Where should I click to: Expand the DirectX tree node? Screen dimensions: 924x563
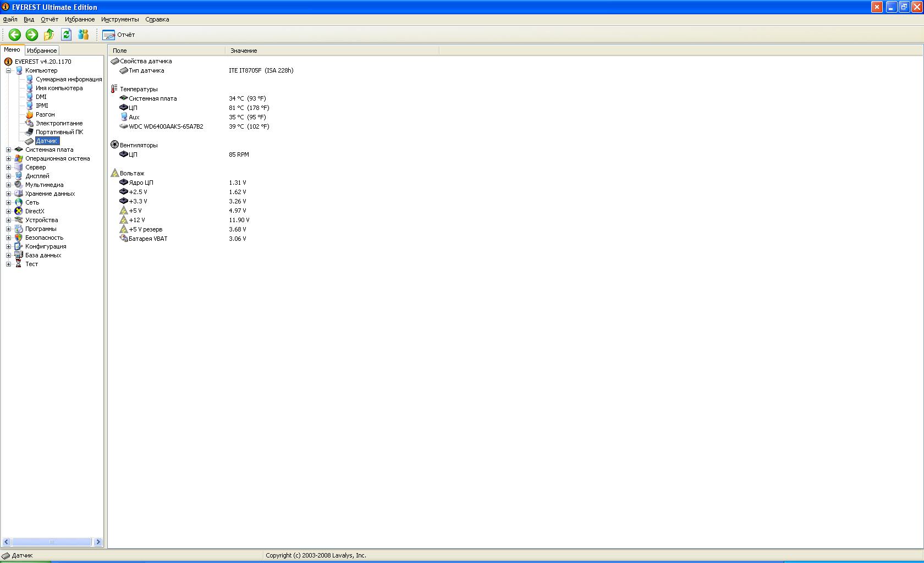(8, 211)
